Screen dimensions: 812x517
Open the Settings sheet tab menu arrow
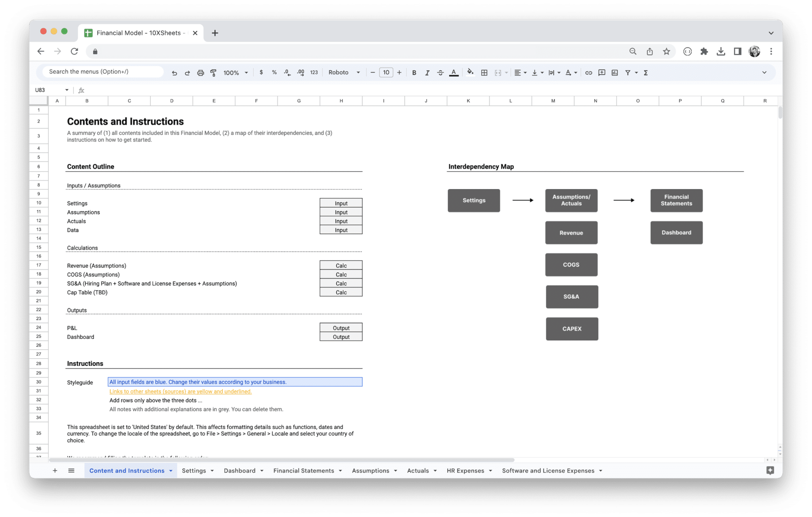tap(212, 470)
